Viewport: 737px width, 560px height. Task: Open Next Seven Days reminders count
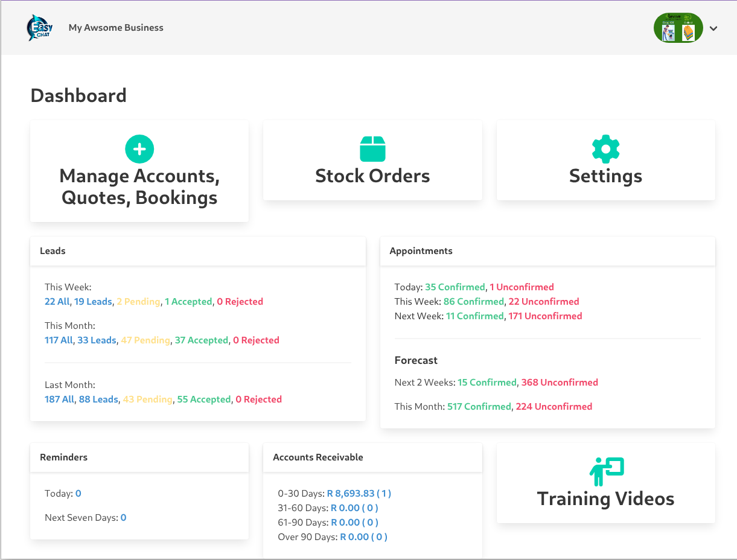(x=124, y=518)
